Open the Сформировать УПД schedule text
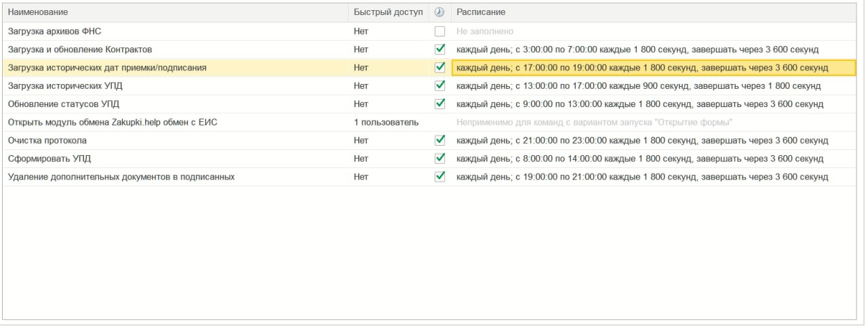 tap(640, 159)
